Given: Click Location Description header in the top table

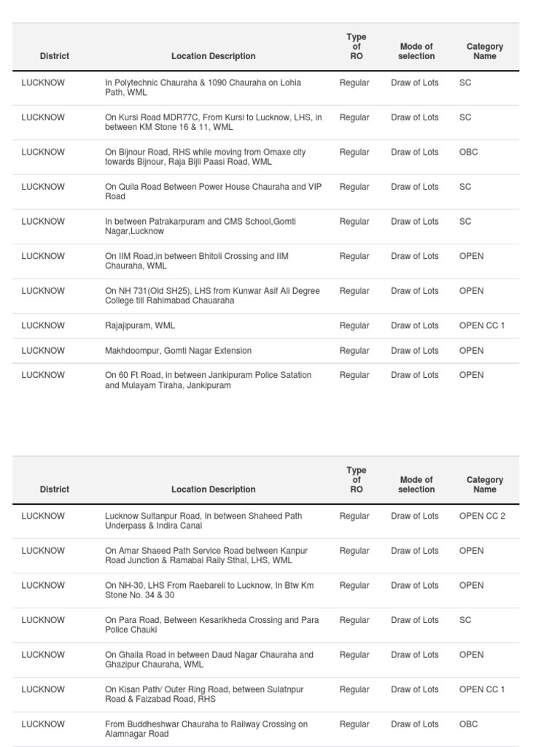Looking at the screenshot, I should click(x=213, y=56).
